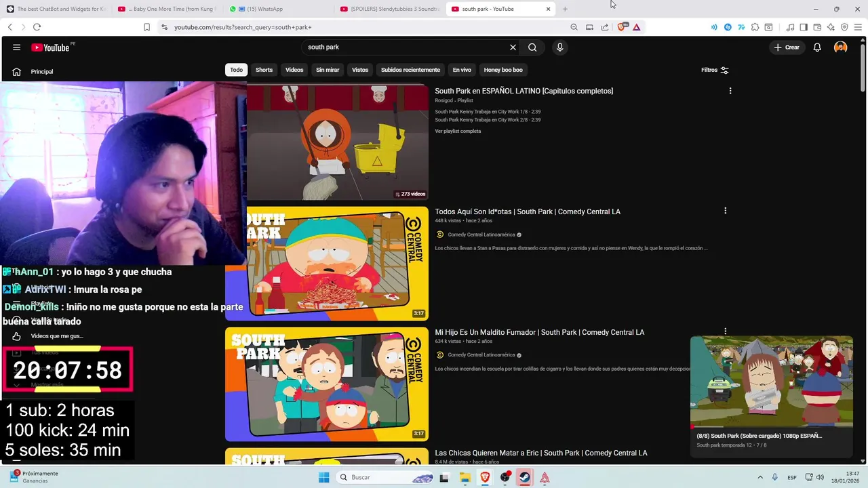Select the En vivo filter chip
Screen dimensions: 868x488
462,70
